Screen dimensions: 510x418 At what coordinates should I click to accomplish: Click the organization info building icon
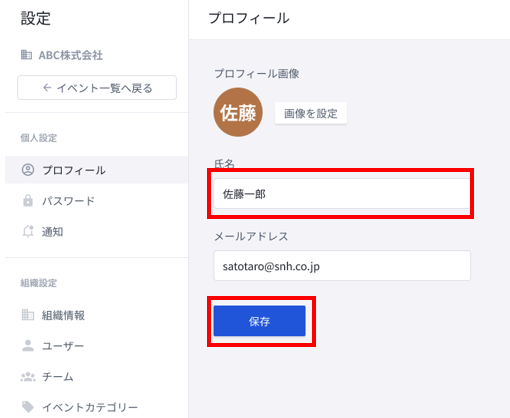[x=28, y=315]
